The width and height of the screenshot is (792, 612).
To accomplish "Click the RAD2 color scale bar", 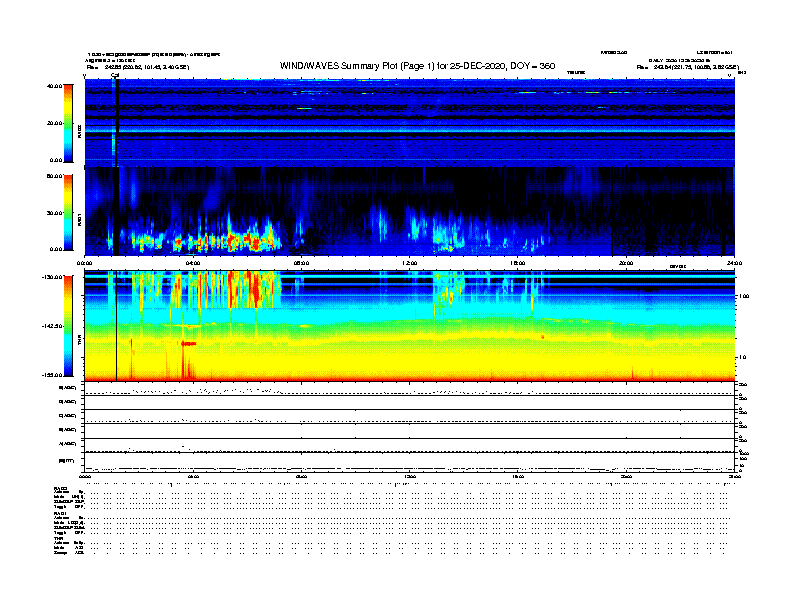I will 68,123.
